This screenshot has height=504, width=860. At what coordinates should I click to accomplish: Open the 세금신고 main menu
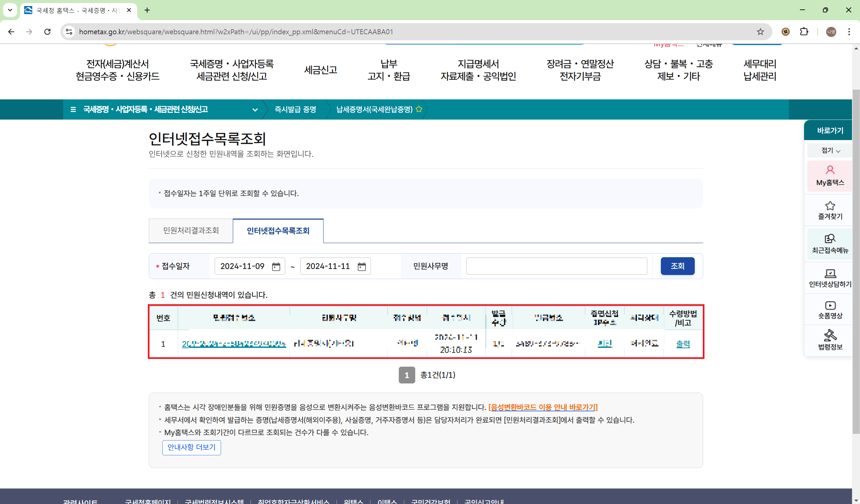point(320,70)
